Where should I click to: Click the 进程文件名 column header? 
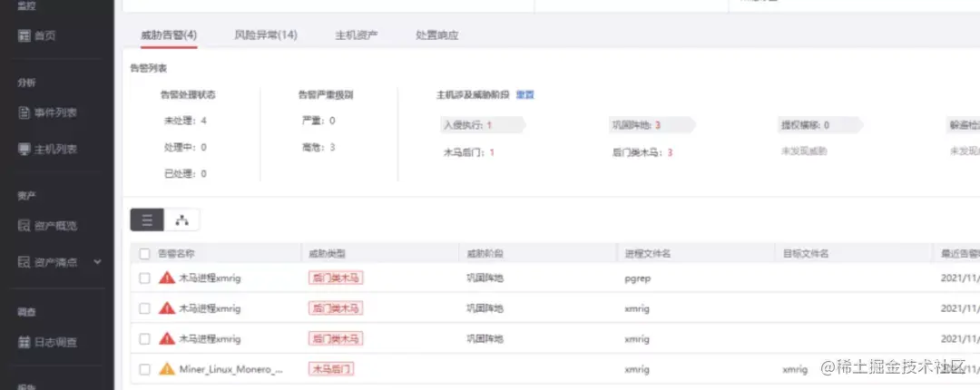tap(648, 254)
